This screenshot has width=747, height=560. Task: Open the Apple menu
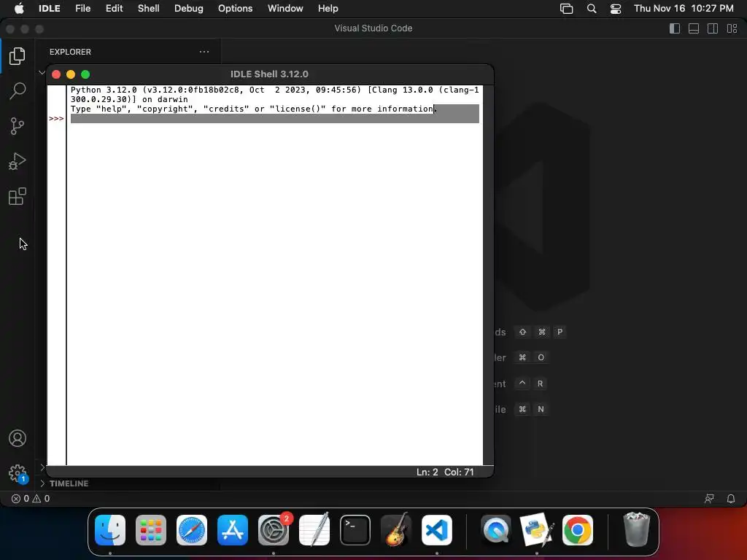pyautogui.click(x=19, y=9)
